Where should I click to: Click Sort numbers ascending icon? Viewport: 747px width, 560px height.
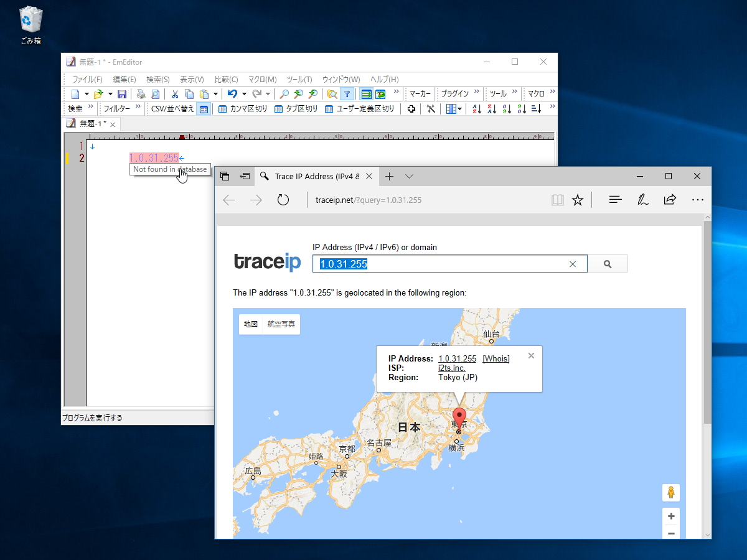507,109
